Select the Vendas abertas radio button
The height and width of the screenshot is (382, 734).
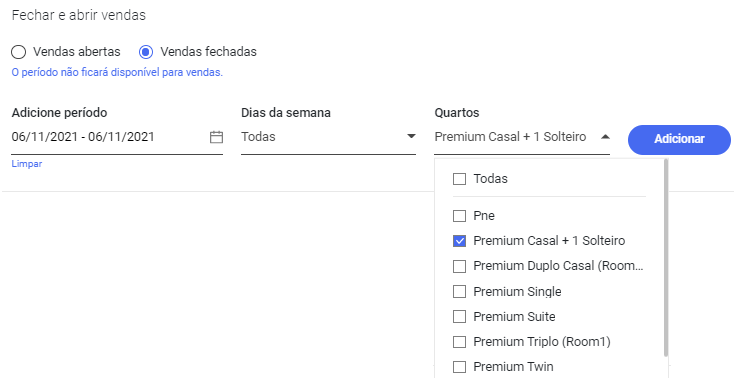[x=19, y=51]
